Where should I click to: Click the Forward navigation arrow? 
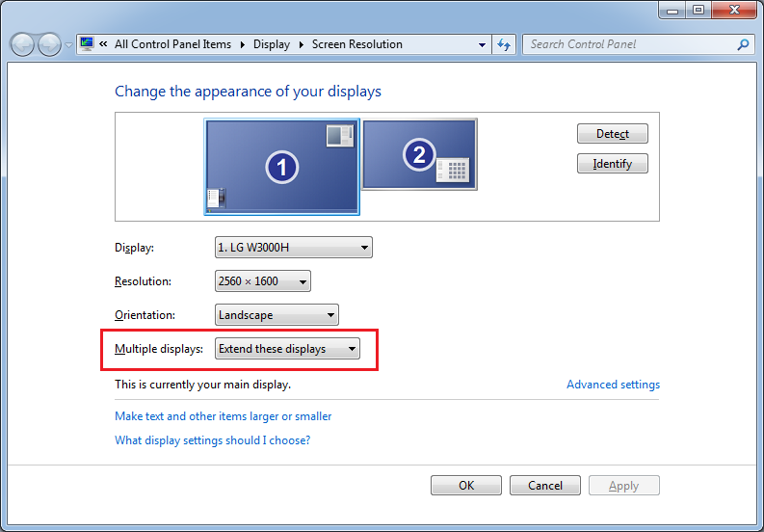click(49, 45)
